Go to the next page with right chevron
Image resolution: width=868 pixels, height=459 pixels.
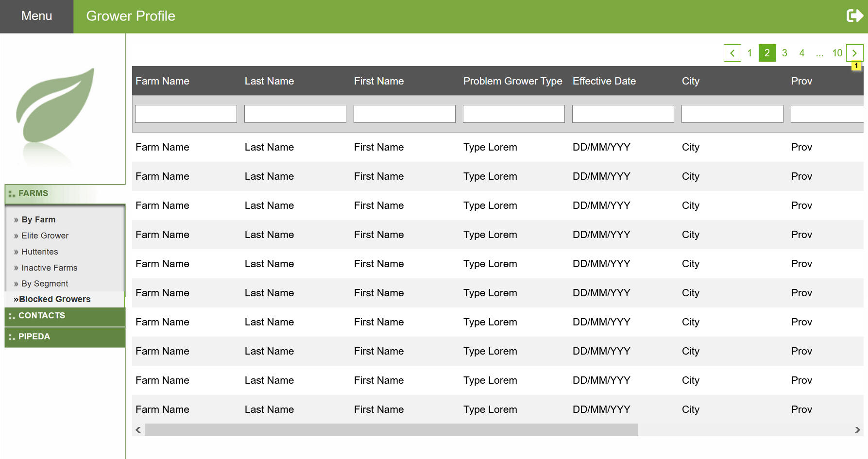click(x=854, y=53)
